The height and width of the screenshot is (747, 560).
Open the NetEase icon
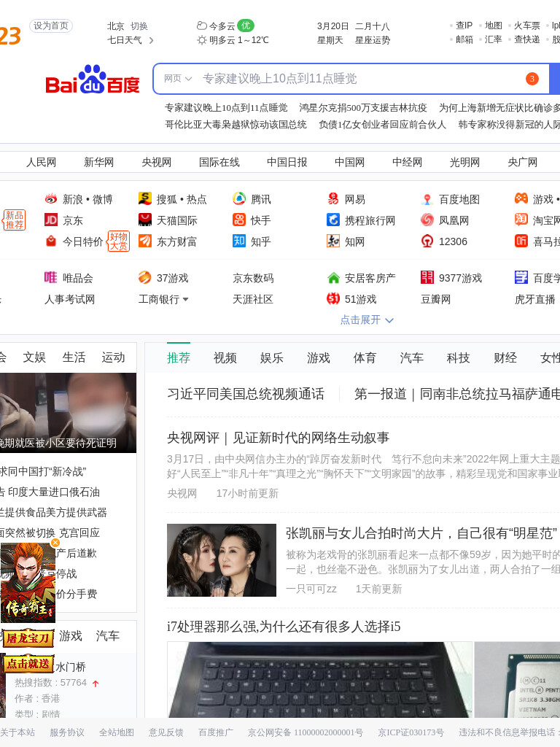tap(332, 198)
